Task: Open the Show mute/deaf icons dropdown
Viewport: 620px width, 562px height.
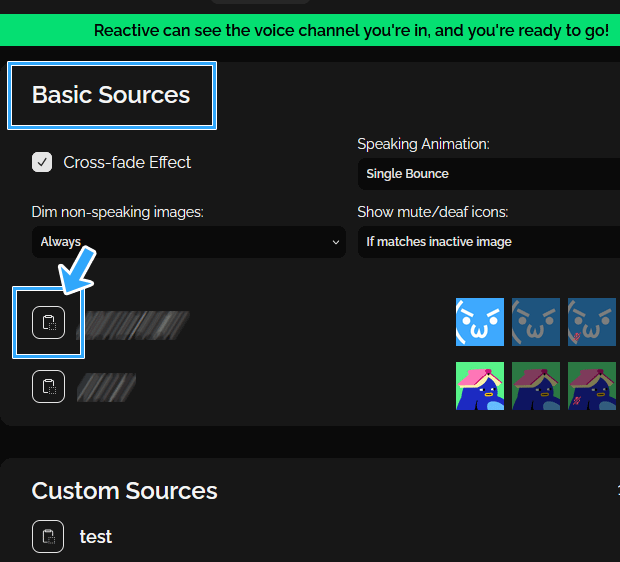Action: point(488,242)
